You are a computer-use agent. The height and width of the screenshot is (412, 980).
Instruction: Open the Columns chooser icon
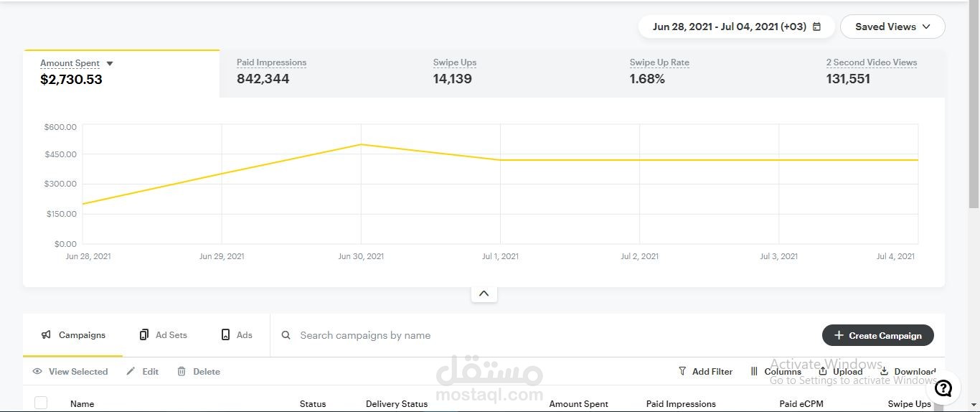coord(754,371)
